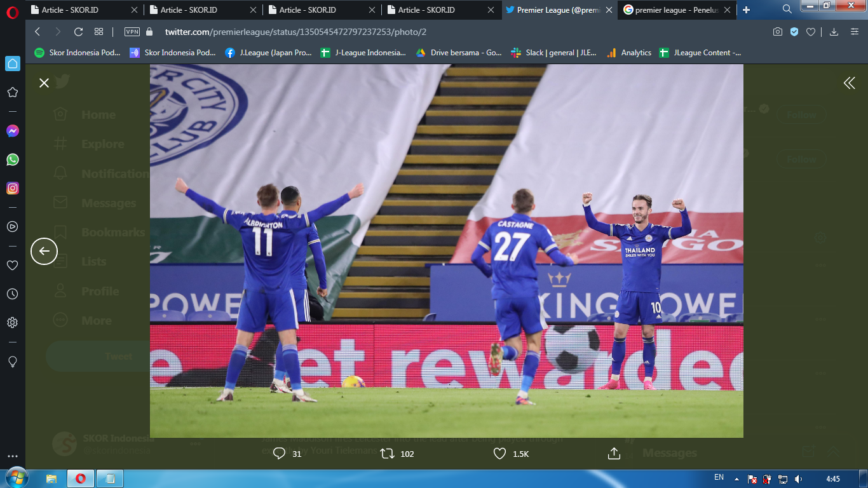The width and height of the screenshot is (868, 488).
Task: Toggle the VPN badge in the address bar
Action: tap(132, 32)
